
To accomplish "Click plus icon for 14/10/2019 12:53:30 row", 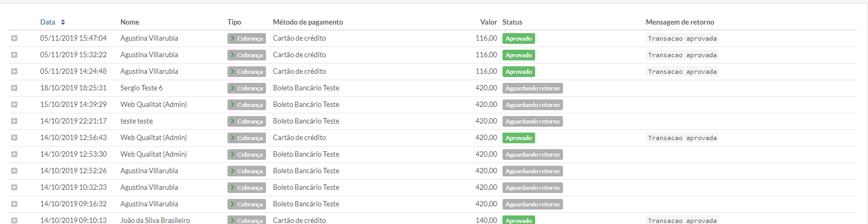I will pos(14,155).
